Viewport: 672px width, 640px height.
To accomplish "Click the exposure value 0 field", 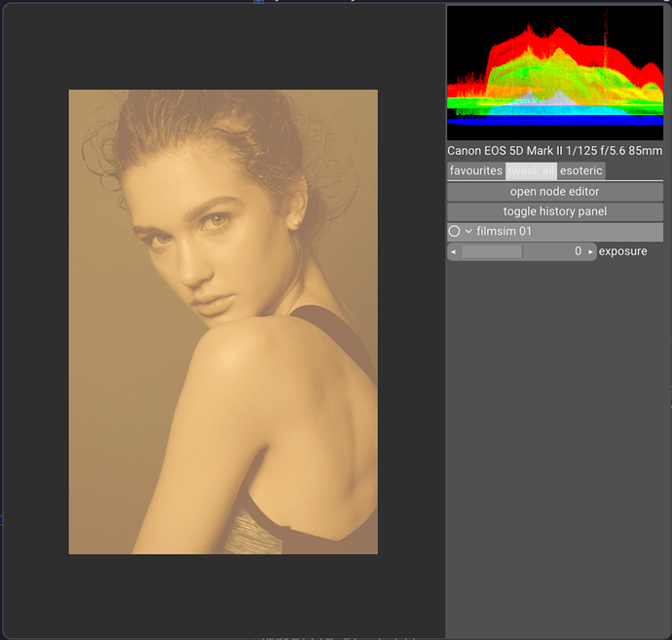I will pyautogui.click(x=577, y=251).
